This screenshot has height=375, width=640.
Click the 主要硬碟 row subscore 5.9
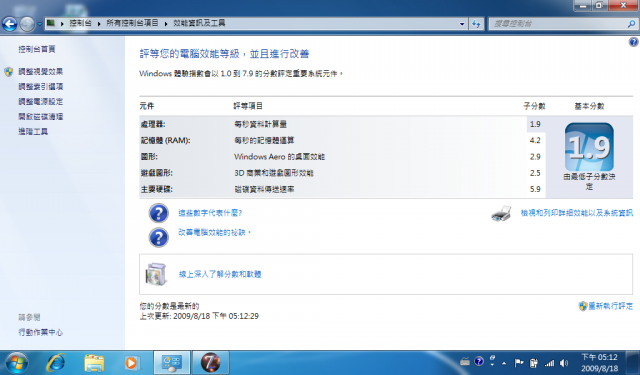click(535, 189)
